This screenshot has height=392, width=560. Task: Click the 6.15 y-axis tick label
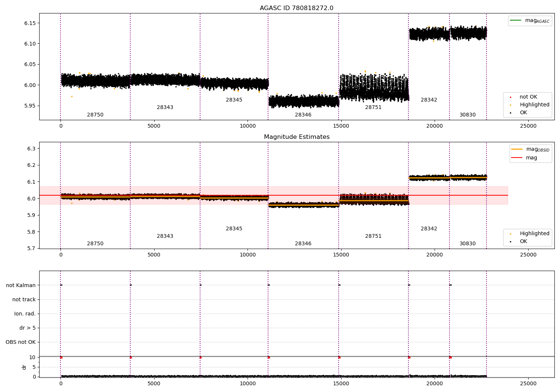pos(30,23)
